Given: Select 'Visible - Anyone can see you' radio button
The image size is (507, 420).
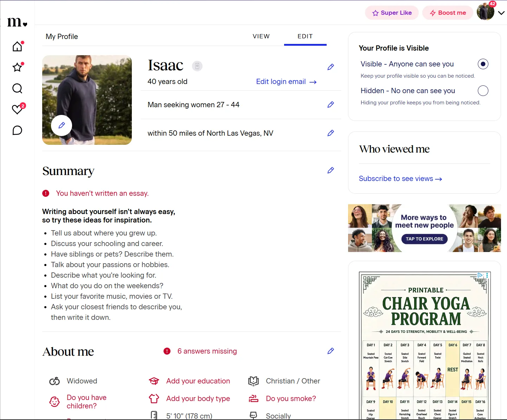Looking at the screenshot, I should (483, 64).
